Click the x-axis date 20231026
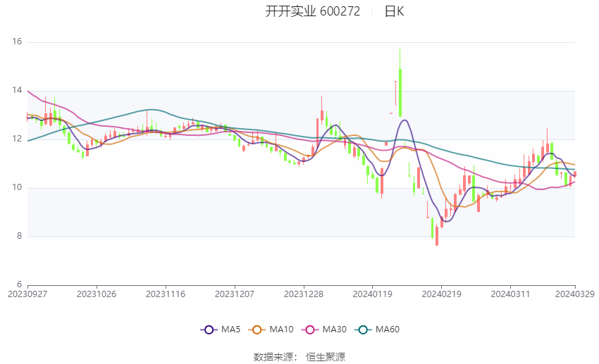 (97, 294)
